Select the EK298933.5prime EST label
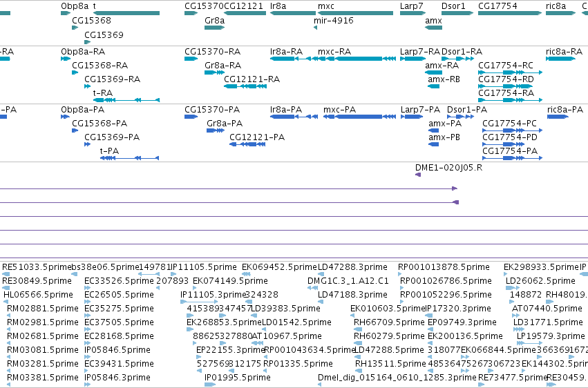Image resolution: width=588 pixels, height=388 pixels. [x=541, y=267]
